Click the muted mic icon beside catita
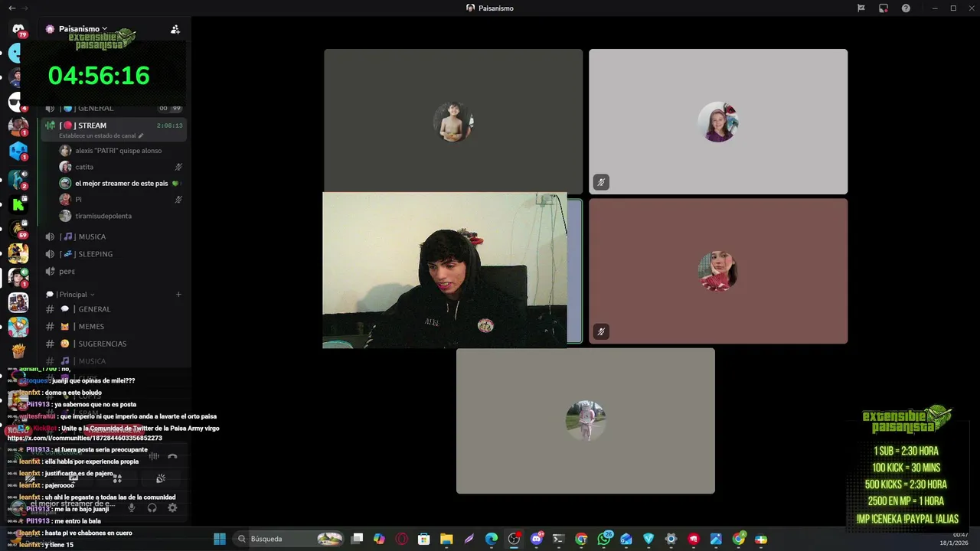 [178, 167]
